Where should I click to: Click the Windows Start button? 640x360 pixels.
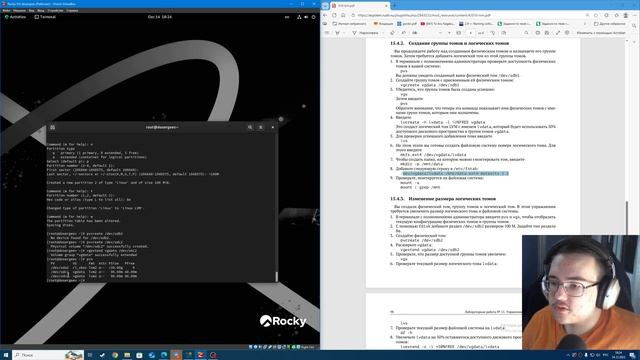(x=6, y=355)
